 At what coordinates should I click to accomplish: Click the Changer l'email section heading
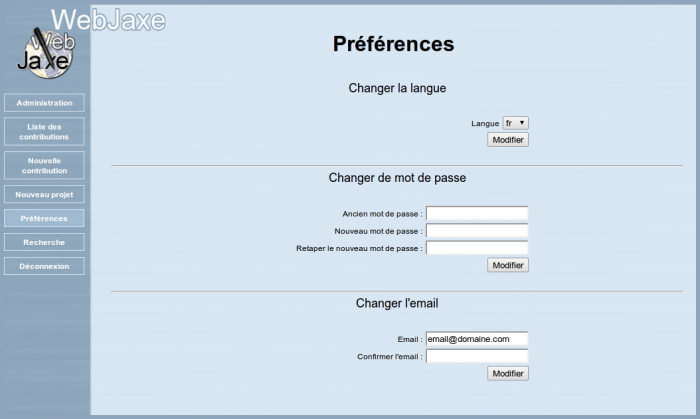(x=397, y=303)
